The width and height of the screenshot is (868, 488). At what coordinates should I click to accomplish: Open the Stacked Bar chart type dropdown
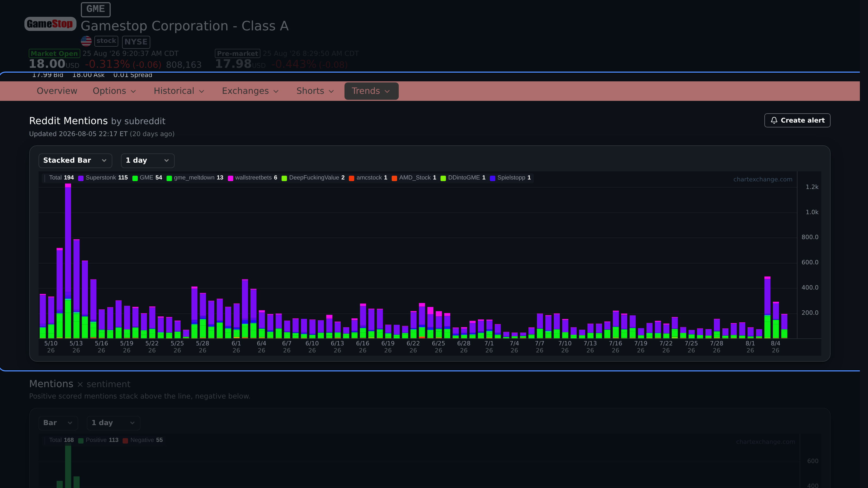pyautogui.click(x=75, y=160)
